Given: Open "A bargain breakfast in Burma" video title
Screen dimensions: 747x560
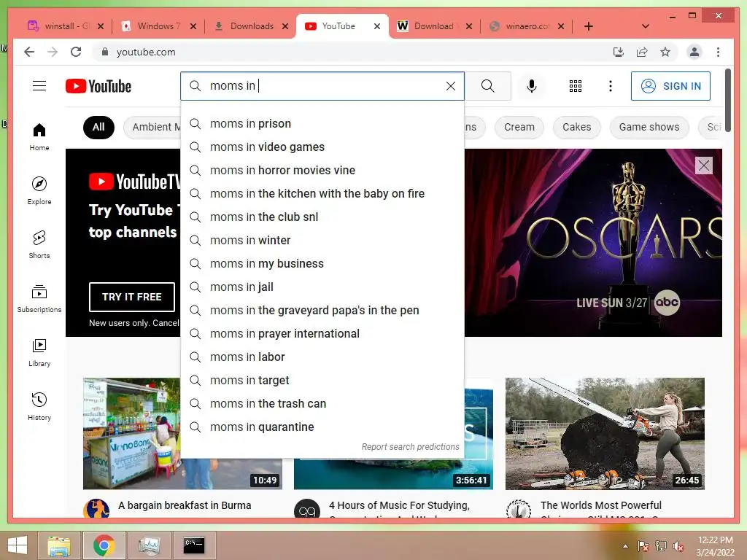Looking at the screenshot, I should click(185, 505).
